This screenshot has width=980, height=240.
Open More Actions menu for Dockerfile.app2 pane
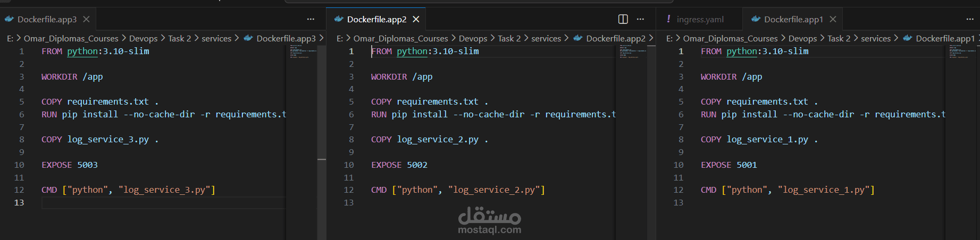[641, 19]
